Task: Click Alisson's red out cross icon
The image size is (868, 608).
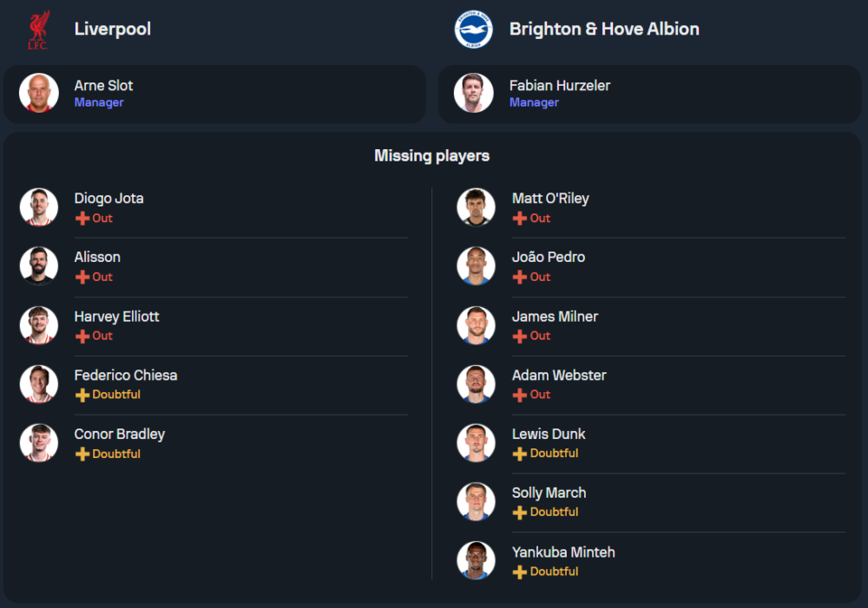Action: coord(82,278)
